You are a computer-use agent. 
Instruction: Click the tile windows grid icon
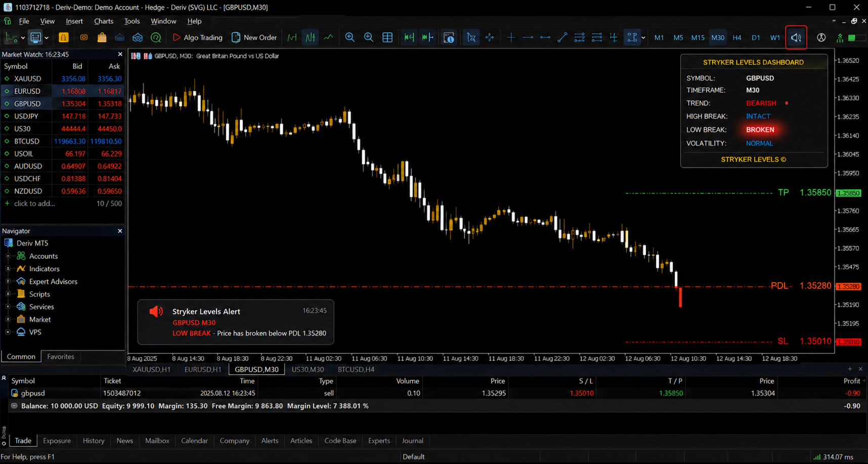(x=387, y=37)
